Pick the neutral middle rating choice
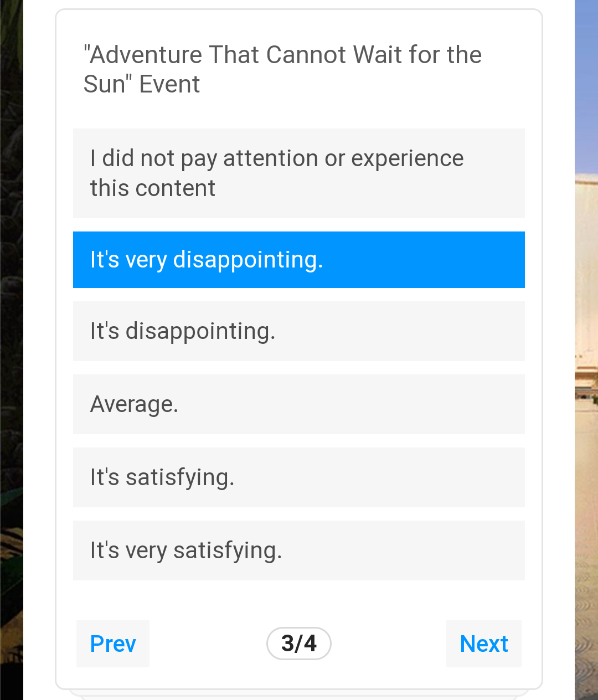Viewport: 598px width, 700px height. point(299,404)
